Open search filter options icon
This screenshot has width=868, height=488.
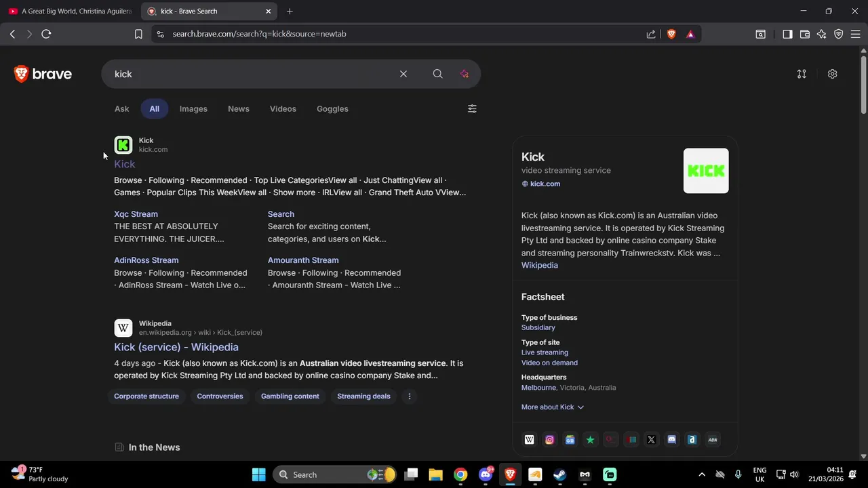point(472,108)
